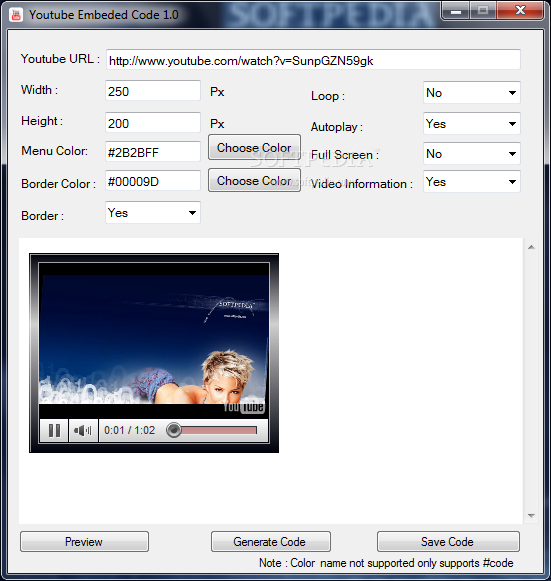The image size is (551, 581).
Task: Click the 0:01 / 1:02 time display
Action: (129, 430)
